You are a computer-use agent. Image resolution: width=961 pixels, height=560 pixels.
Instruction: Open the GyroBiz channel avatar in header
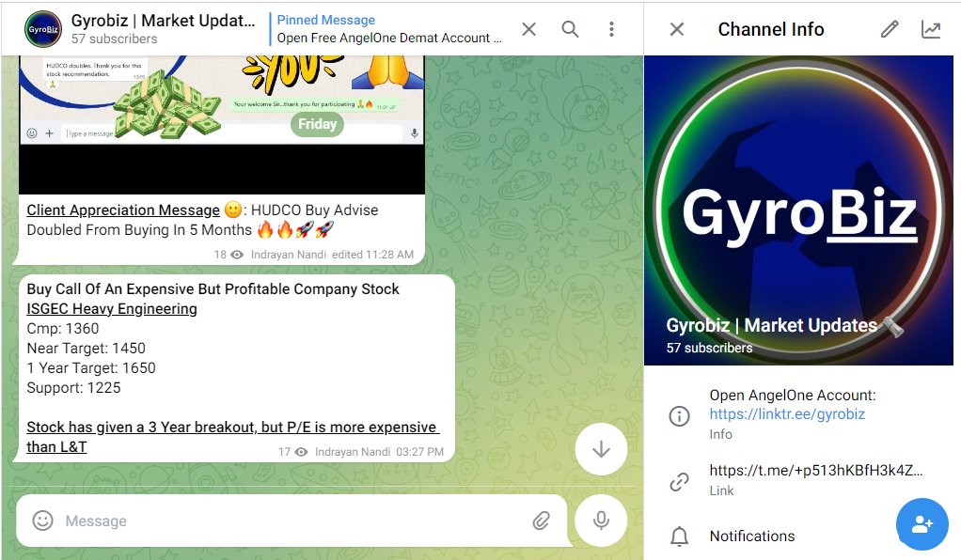43,29
